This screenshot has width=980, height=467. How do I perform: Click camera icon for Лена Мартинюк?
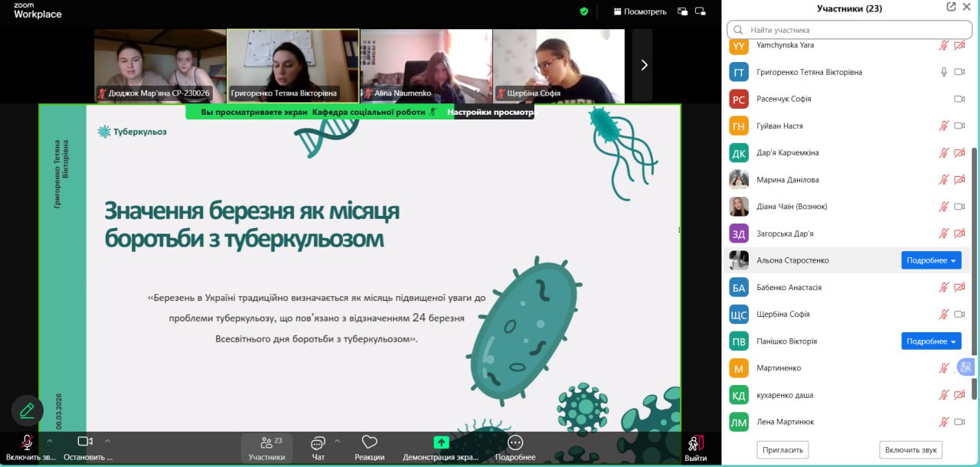959,422
